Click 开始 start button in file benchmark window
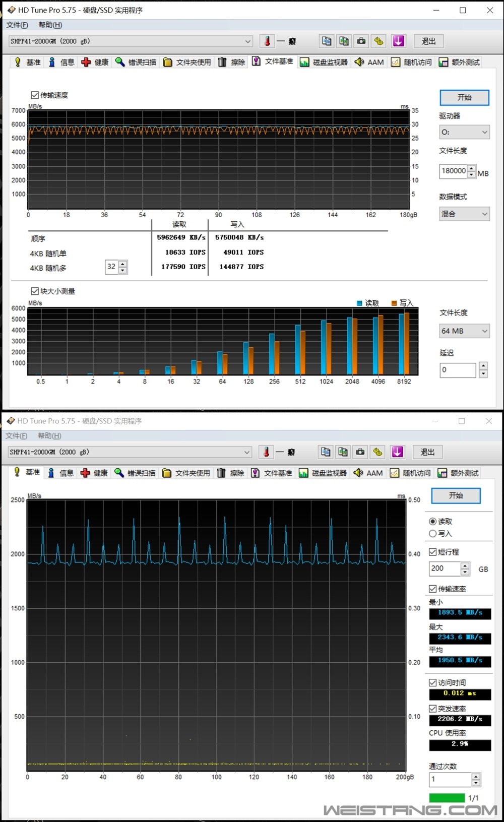This screenshot has height=822, width=504. (x=464, y=97)
